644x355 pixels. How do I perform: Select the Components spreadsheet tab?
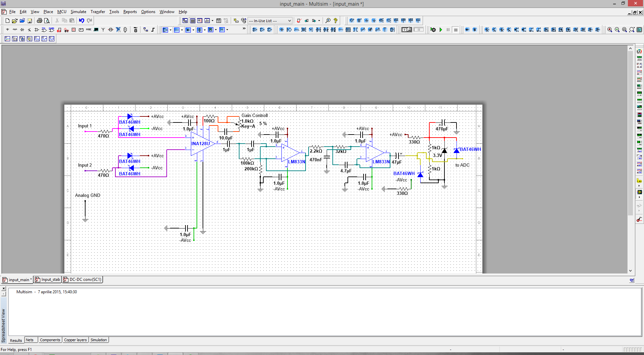[50, 340]
